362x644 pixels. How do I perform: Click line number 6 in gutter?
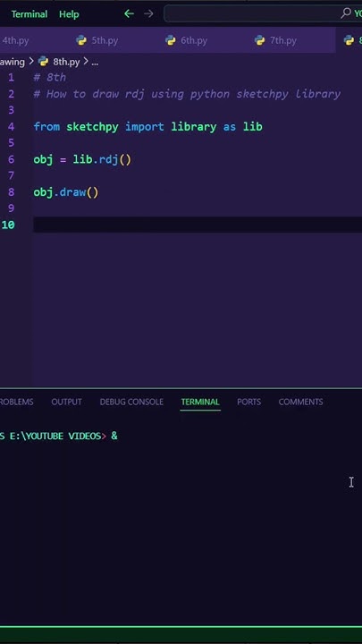[x=11, y=159]
